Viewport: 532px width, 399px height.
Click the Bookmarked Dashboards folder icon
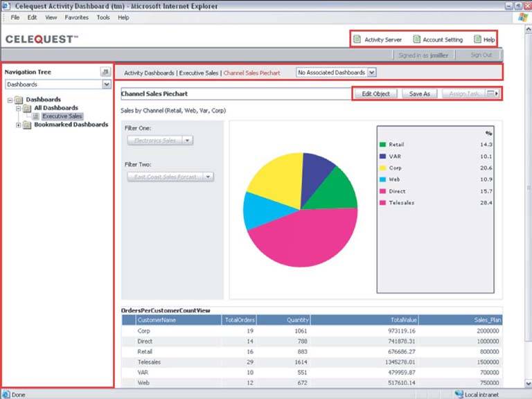pos(27,125)
